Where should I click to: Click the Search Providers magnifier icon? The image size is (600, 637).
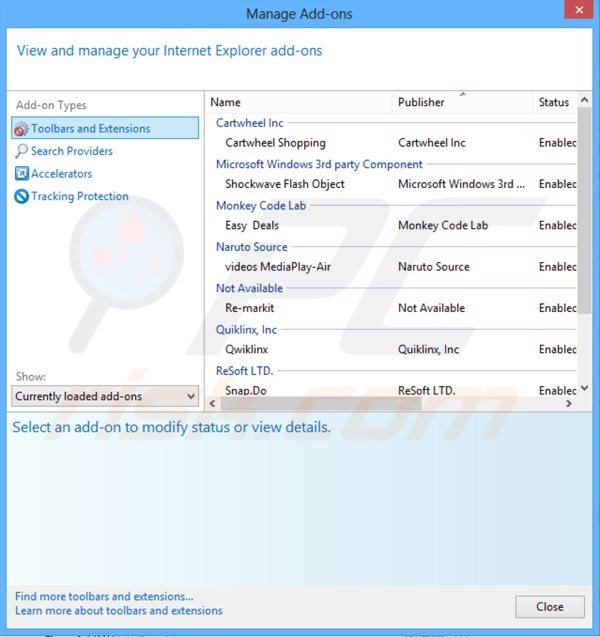(21, 151)
